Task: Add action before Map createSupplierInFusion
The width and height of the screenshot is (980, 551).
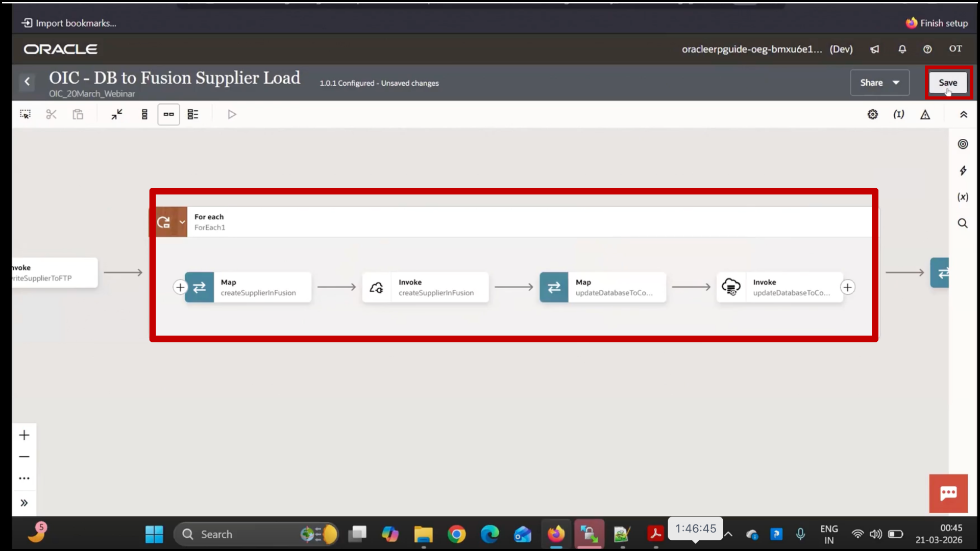Action: click(180, 287)
